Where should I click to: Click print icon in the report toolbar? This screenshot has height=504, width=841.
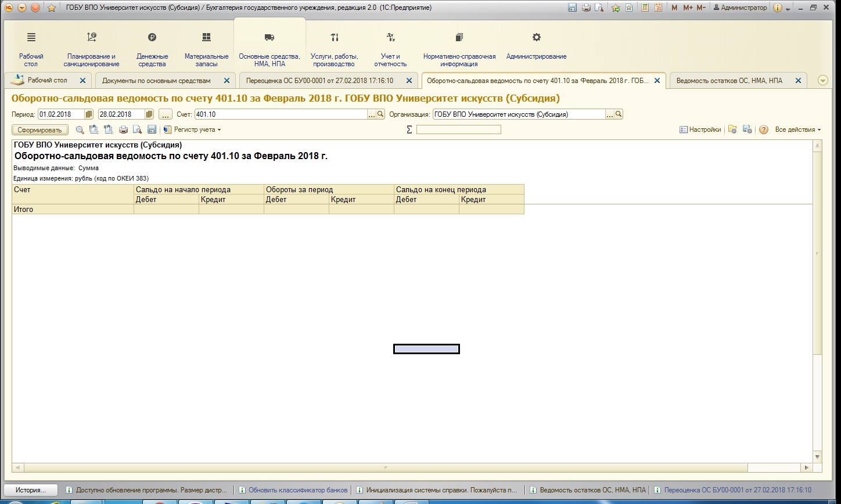coord(123,130)
